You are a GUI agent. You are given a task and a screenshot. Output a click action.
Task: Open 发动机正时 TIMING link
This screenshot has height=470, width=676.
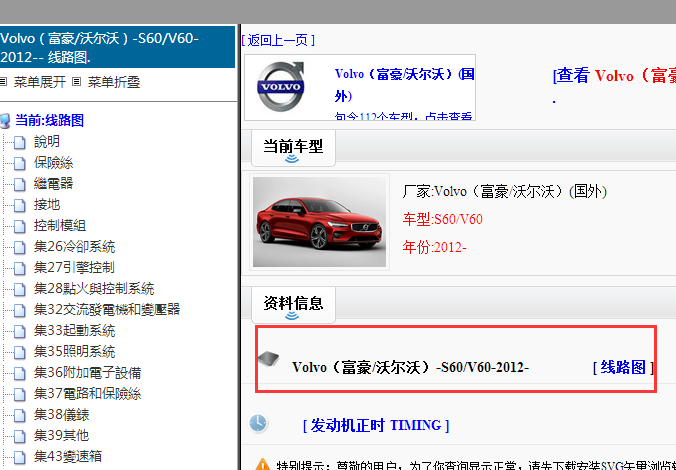pos(376,426)
